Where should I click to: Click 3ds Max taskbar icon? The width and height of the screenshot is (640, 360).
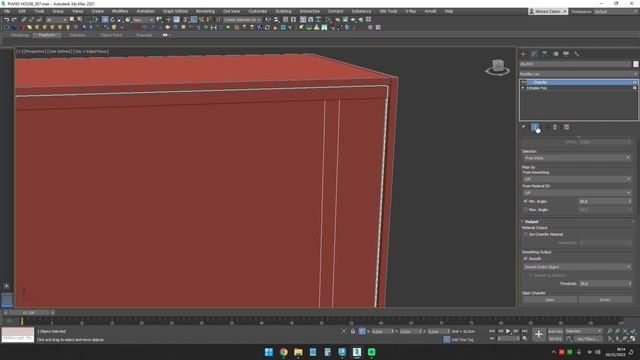click(x=357, y=352)
